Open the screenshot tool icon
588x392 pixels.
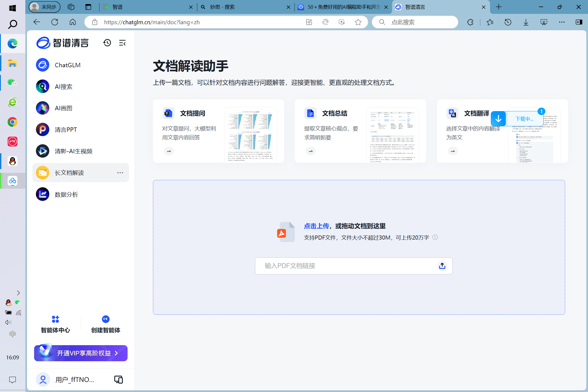pyautogui.click(x=544, y=22)
